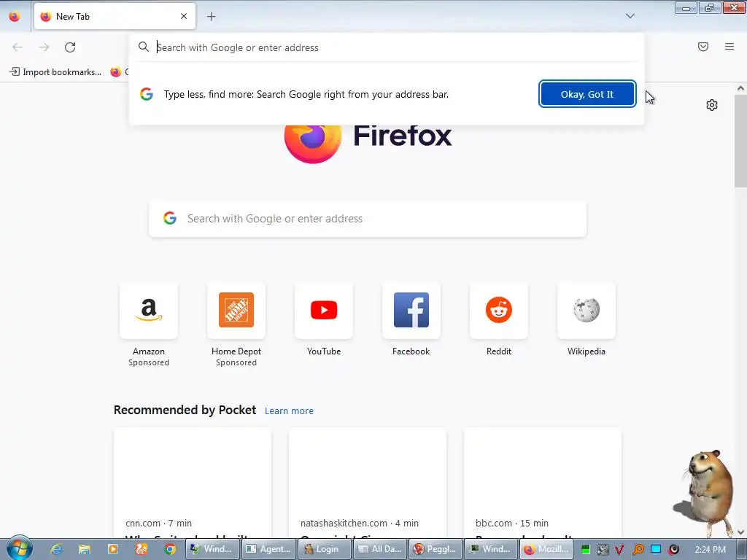Open the bbc.com Pocket story card
Viewport: 747px width, 560px height.
[542, 483]
